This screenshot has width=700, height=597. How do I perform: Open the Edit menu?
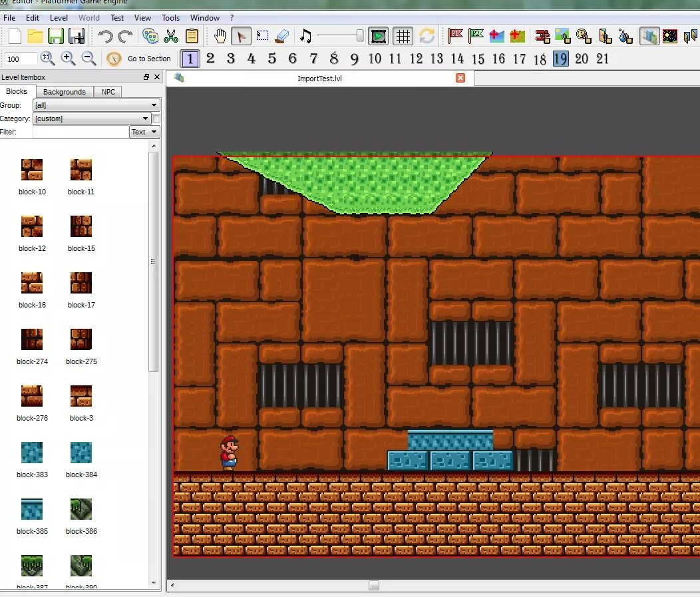point(33,18)
